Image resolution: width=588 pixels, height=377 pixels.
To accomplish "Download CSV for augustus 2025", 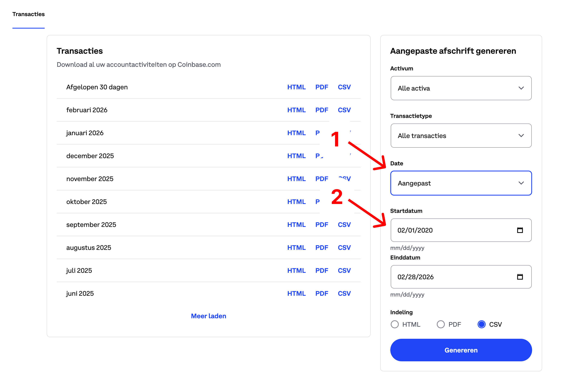I will click(344, 247).
